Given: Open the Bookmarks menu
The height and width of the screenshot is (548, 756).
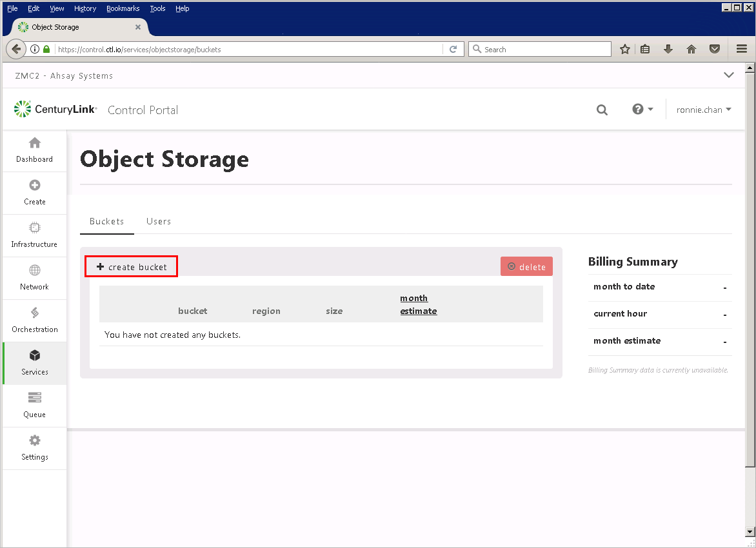Looking at the screenshot, I should 123,8.
